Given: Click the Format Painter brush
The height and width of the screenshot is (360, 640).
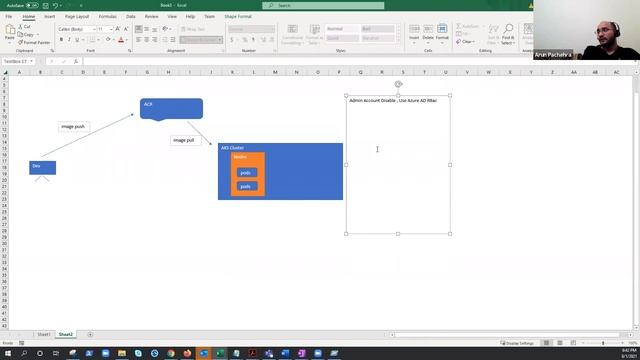Looking at the screenshot, I should pos(20,42).
